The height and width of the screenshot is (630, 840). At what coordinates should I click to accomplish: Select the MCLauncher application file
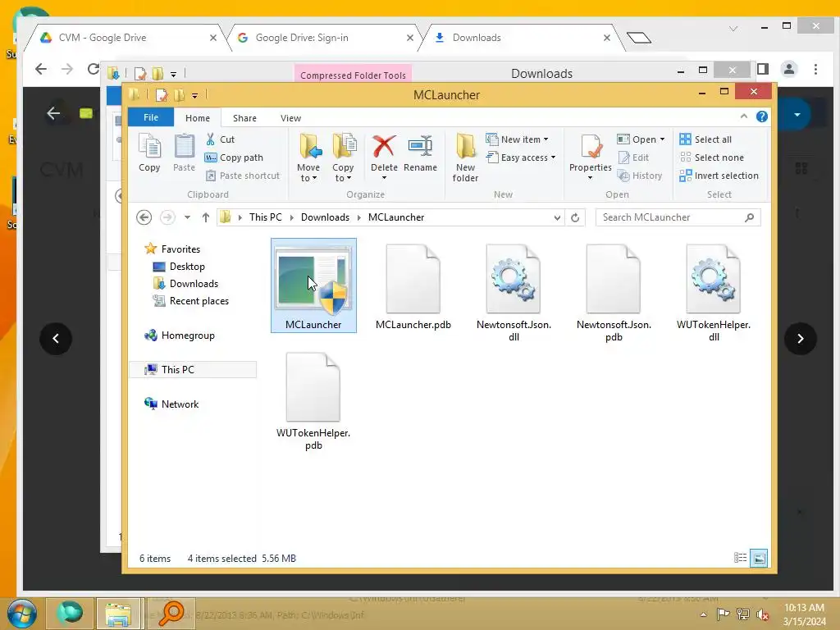[x=313, y=285]
